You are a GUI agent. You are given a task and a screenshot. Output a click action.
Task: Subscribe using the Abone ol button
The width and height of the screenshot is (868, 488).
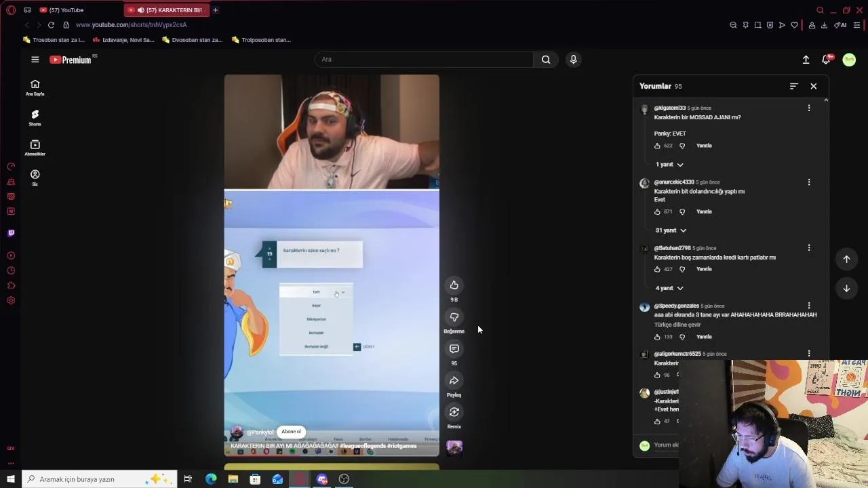[291, 432]
